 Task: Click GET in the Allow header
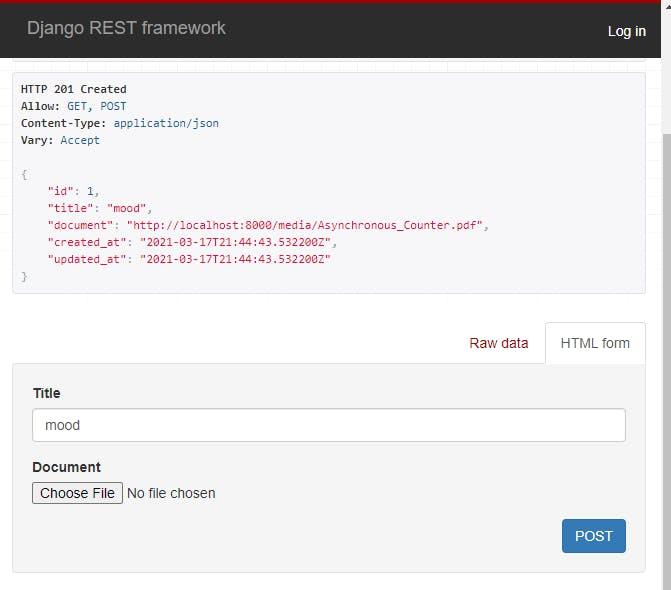[x=78, y=106]
